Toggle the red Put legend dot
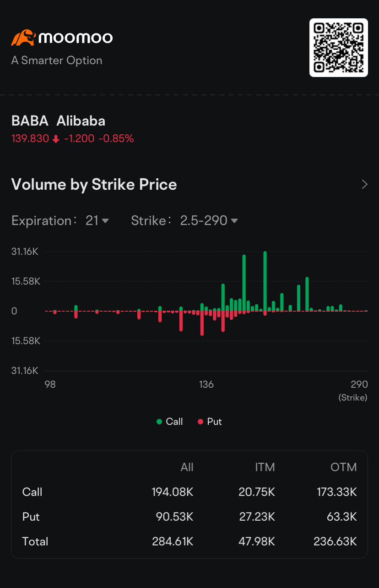Image resolution: width=379 pixels, height=588 pixels. point(200,422)
